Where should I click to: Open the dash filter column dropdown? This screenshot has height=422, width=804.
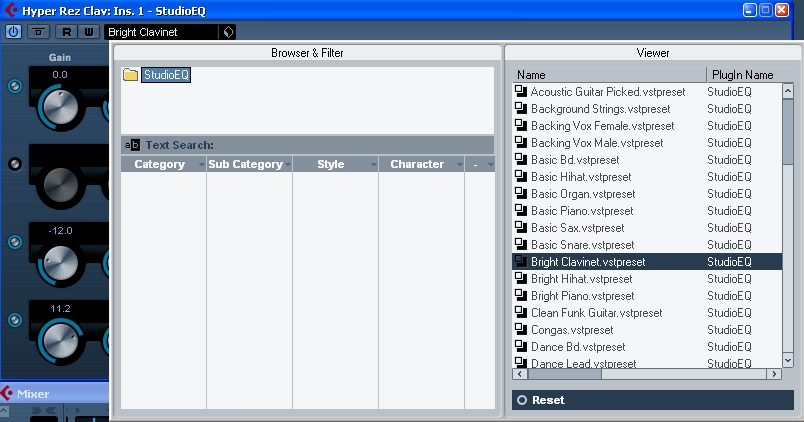pyautogui.click(x=491, y=165)
